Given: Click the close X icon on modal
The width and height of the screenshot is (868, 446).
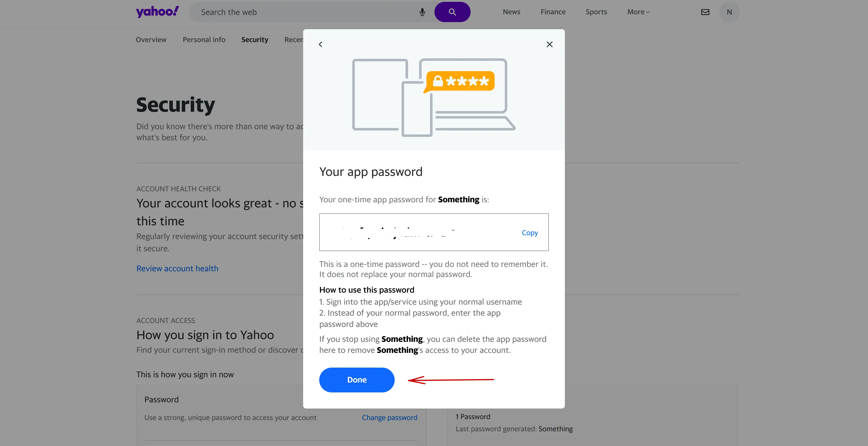Looking at the screenshot, I should point(549,44).
